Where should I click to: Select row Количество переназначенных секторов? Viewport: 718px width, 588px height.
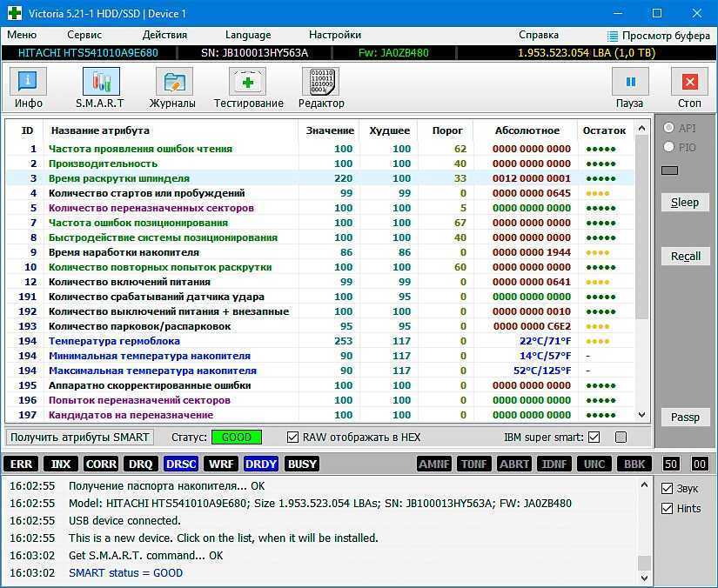[x=320, y=208]
